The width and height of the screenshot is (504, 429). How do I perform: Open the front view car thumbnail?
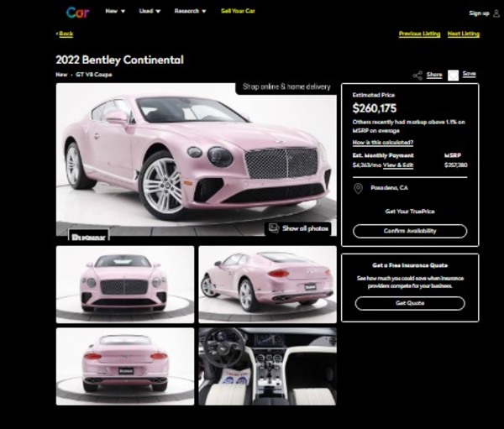(124, 284)
